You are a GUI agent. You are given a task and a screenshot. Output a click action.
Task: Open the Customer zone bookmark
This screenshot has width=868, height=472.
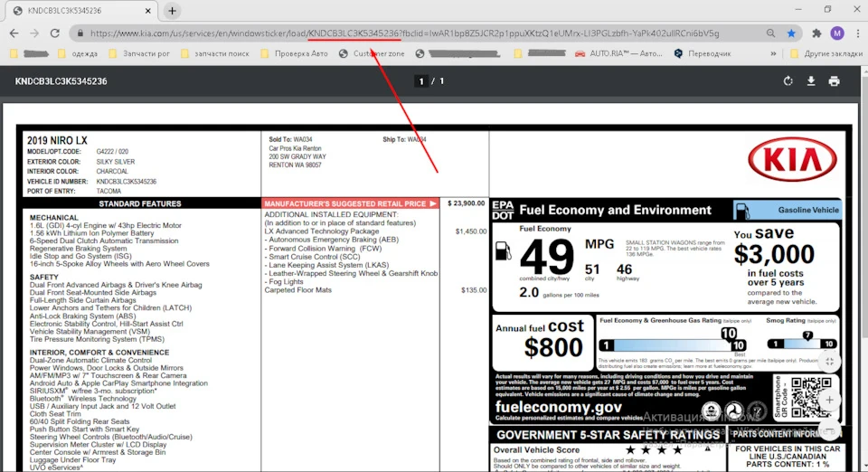coord(372,53)
